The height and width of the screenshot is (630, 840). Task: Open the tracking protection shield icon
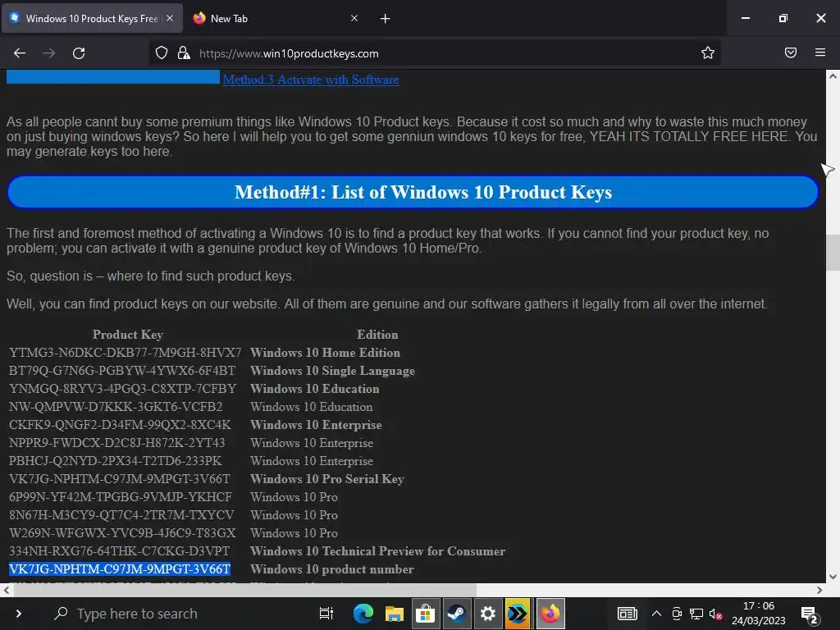(162, 52)
